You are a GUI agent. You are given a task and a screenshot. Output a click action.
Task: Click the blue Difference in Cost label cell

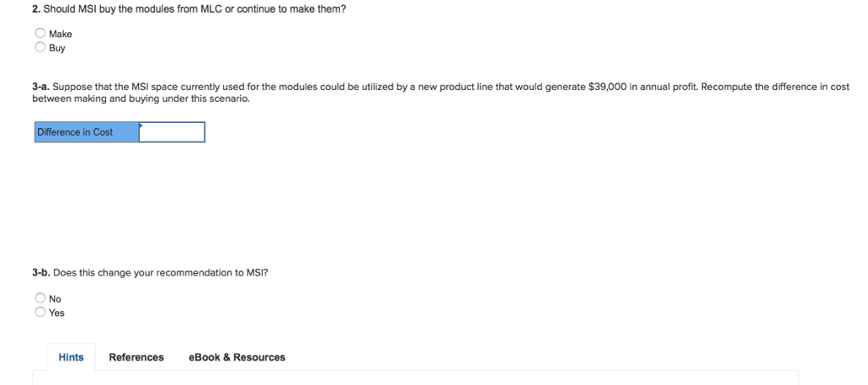coord(86,131)
